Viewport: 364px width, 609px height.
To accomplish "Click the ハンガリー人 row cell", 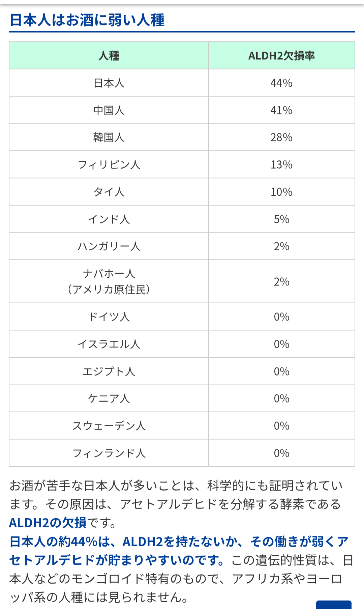I will click(109, 246).
